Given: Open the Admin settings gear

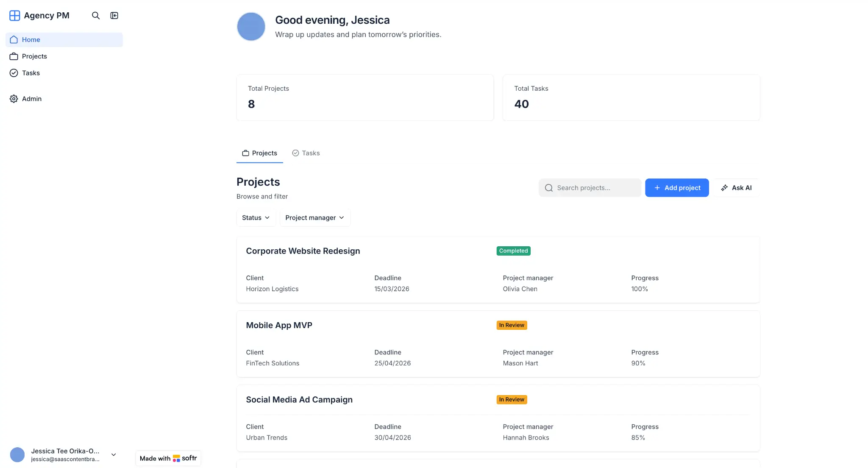Looking at the screenshot, I should pyautogui.click(x=31, y=98).
